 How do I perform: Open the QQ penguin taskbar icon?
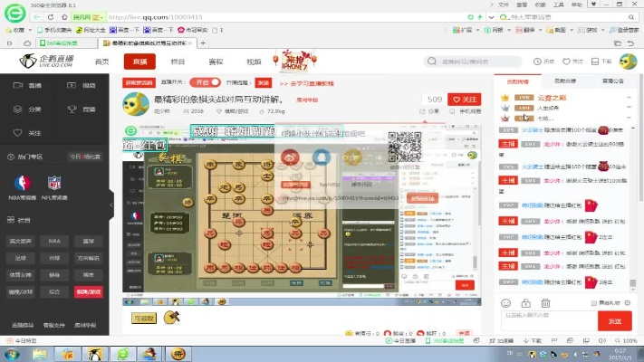95,354
